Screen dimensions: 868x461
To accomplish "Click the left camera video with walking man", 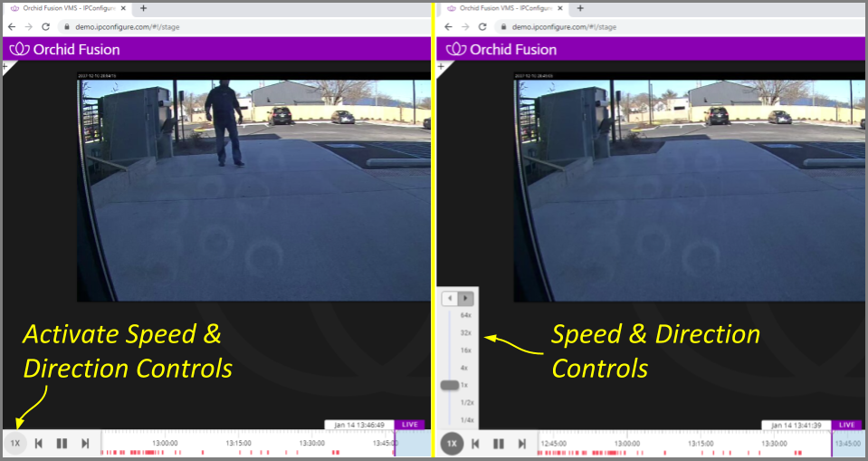I will coord(253,187).
